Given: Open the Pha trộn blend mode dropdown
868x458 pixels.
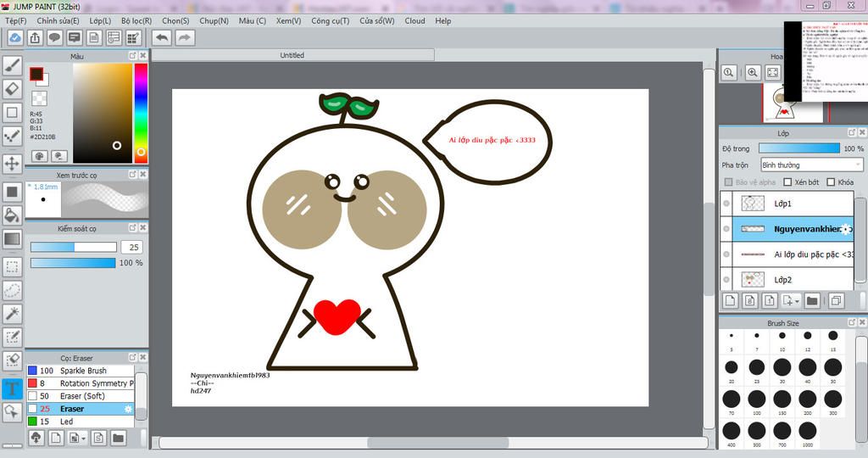Looking at the screenshot, I should point(811,165).
